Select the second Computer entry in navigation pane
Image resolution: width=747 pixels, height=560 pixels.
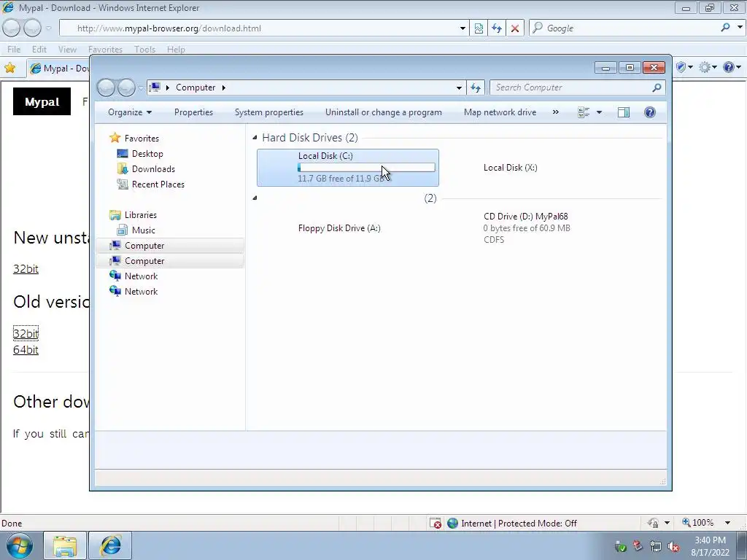point(169,261)
